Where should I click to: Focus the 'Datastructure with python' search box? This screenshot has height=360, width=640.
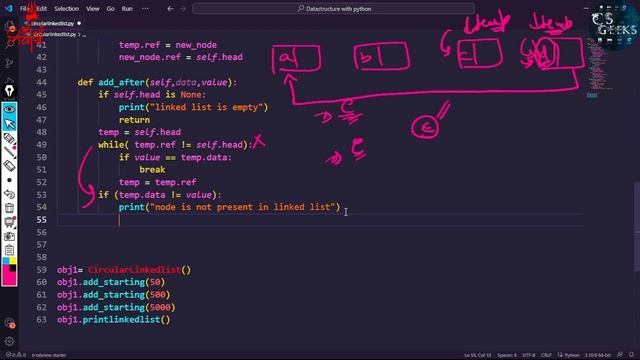(333, 9)
